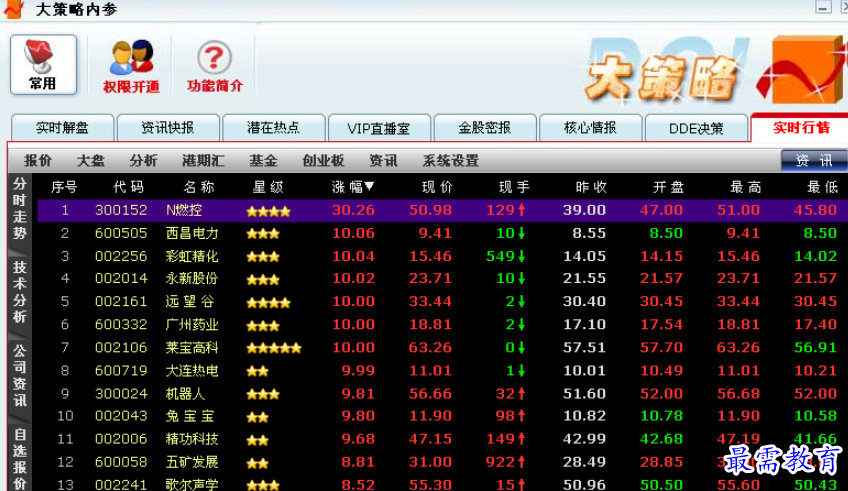Select stock row N燃控
Viewport: 848px width, 491px height.
442,210
